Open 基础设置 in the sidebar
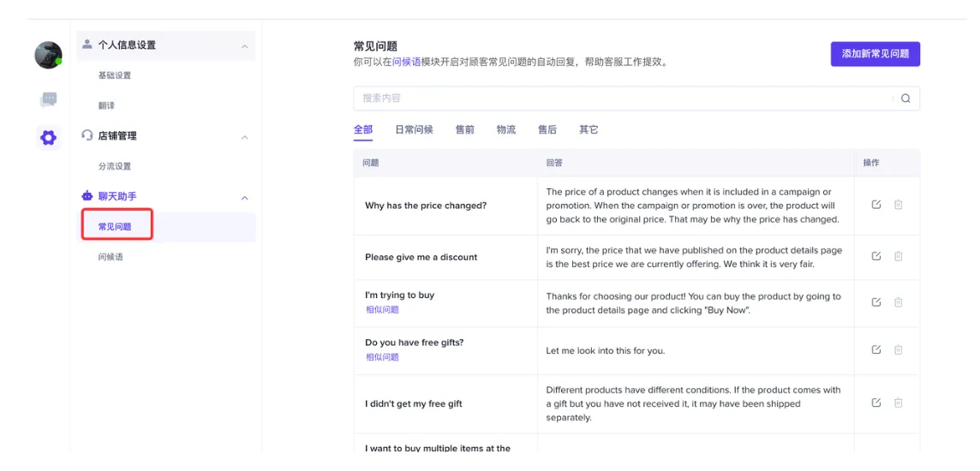 coord(115,75)
